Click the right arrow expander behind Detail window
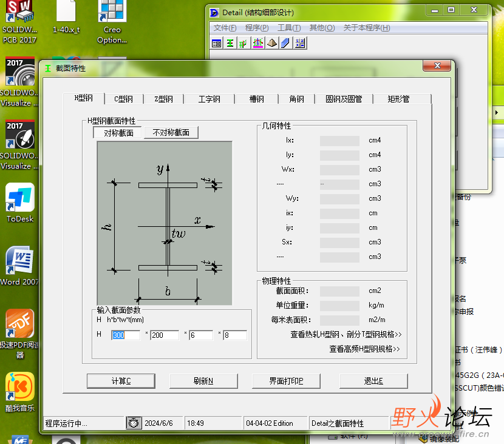Viewport: 504px width, 444px height. coord(497,112)
